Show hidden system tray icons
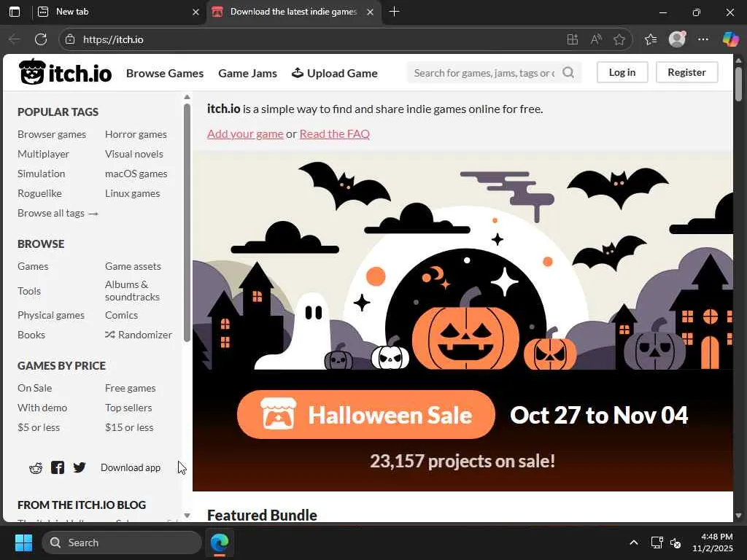 click(634, 542)
